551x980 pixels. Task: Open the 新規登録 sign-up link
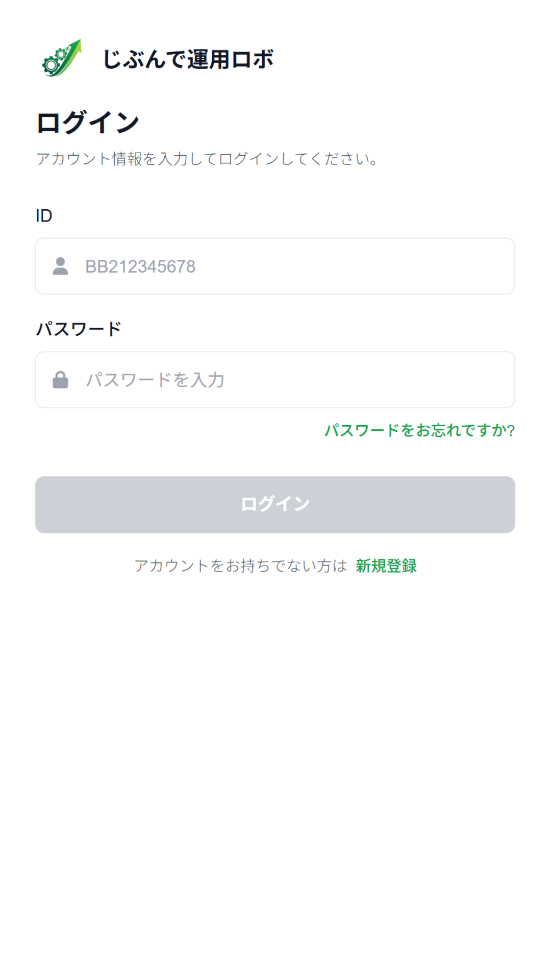point(386,566)
